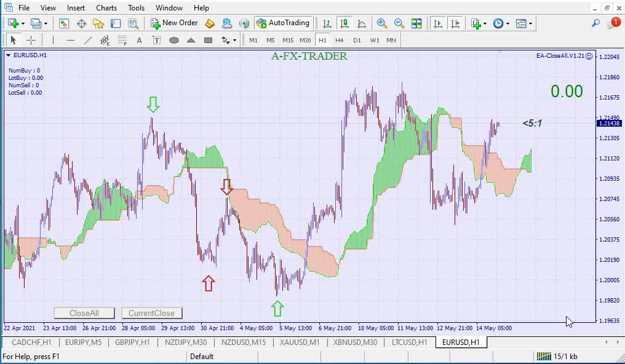The height and width of the screenshot is (364, 625).
Task: Open the Templates dropdown arrow
Action: [x=530, y=24]
